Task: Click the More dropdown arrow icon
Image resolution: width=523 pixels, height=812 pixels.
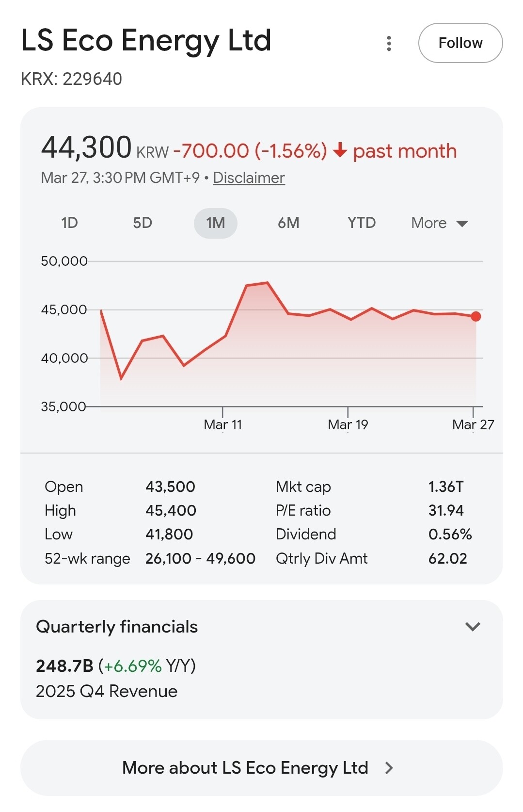Action: (462, 224)
